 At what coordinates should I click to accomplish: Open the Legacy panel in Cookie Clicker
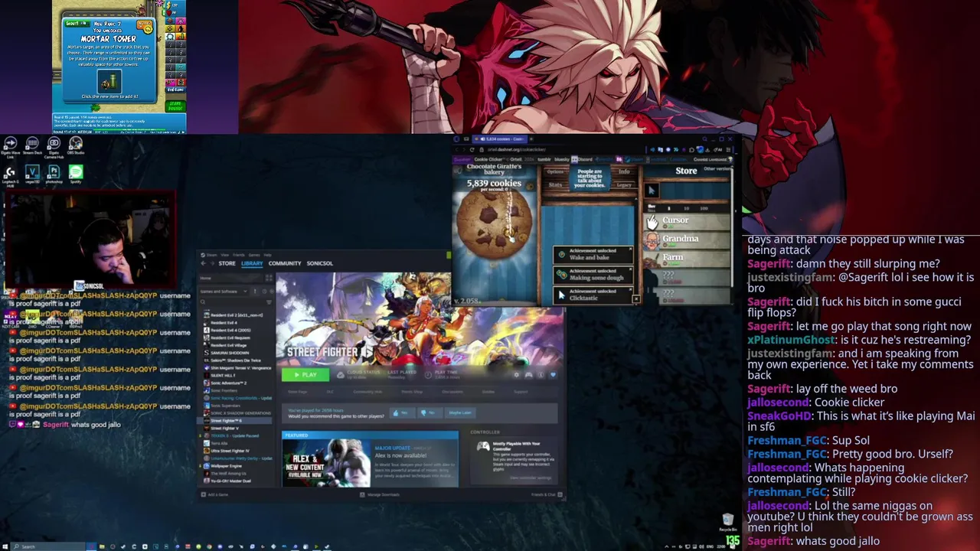click(x=624, y=185)
